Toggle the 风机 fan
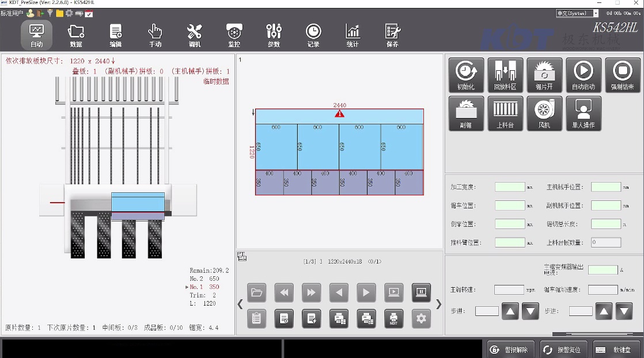 point(544,113)
